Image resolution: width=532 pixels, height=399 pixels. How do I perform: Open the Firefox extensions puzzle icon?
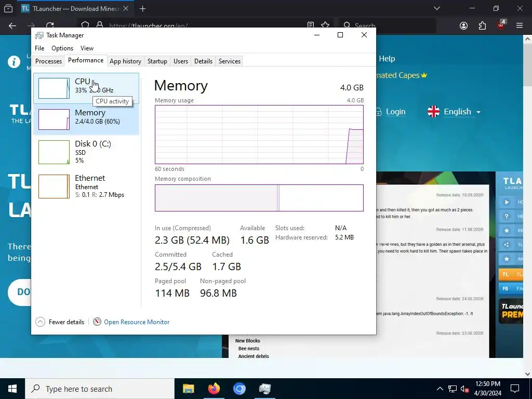tap(482, 26)
